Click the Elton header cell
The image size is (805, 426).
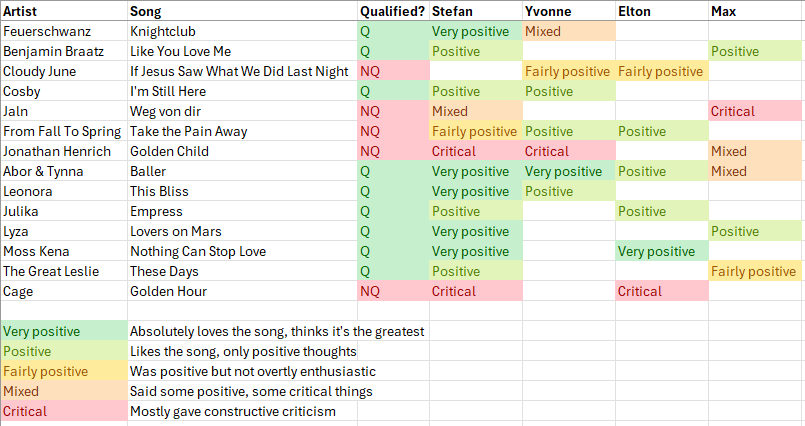(660, 11)
